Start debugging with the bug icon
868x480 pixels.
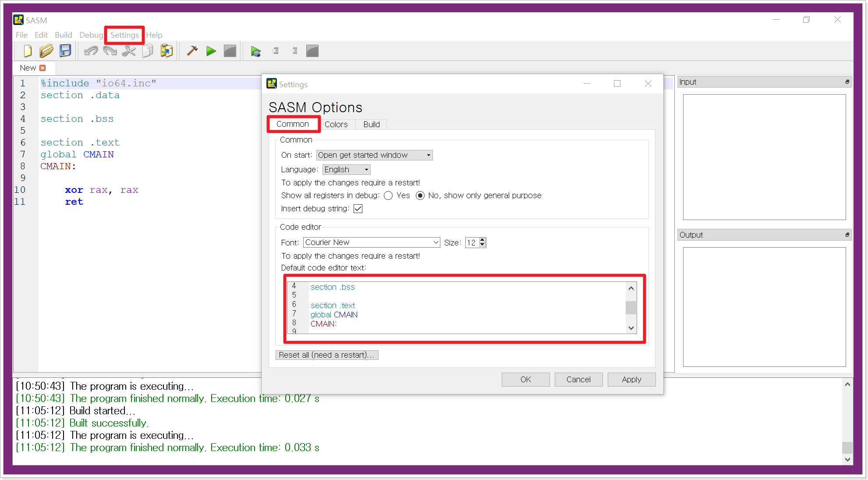[x=256, y=52]
